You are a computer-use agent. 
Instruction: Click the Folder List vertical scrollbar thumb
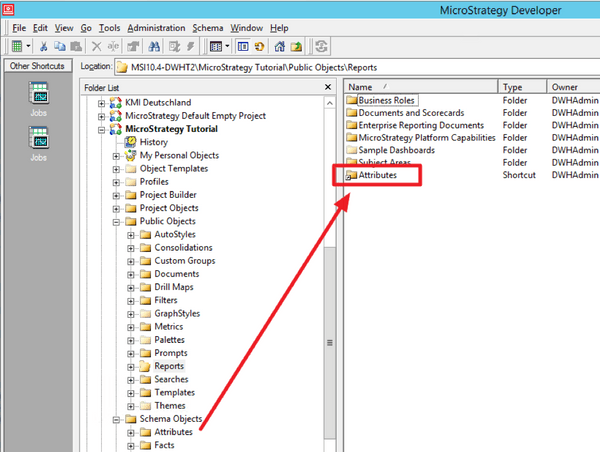pos(329,343)
